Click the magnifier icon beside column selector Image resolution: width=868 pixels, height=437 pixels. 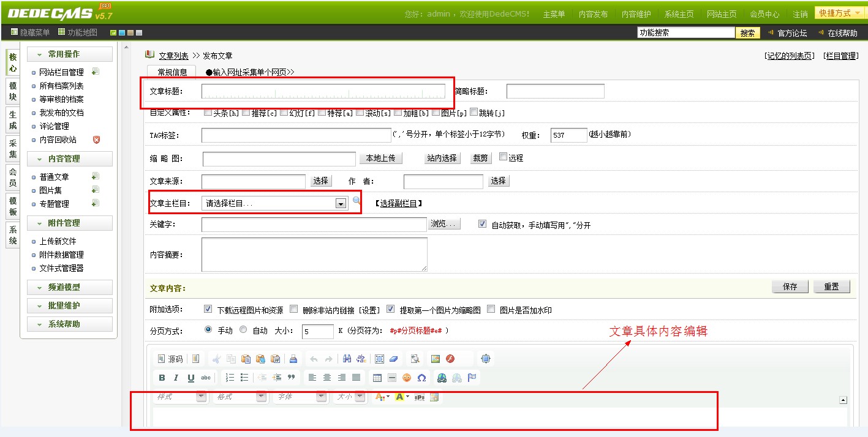(x=357, y=201)
